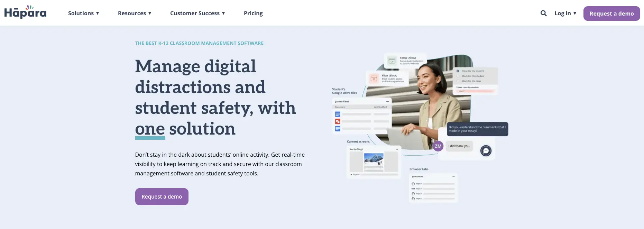Click the red slides file icon
The width and height of the screenshot is (644, 229).
tap(338, 121)
